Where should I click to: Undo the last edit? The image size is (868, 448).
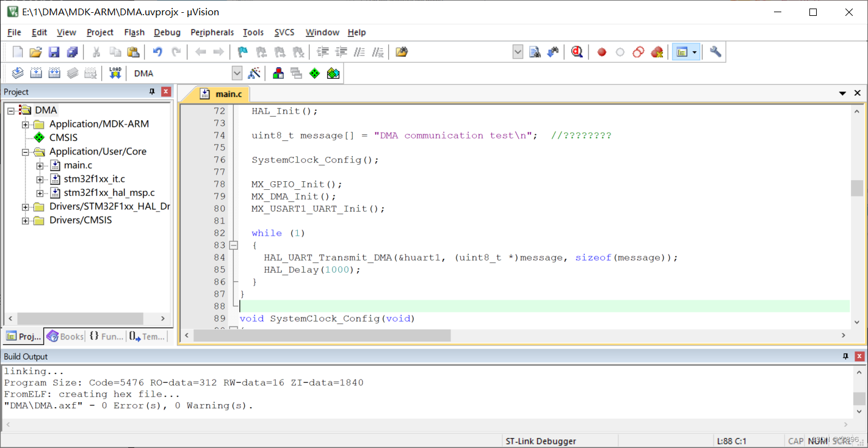[157, 52]
